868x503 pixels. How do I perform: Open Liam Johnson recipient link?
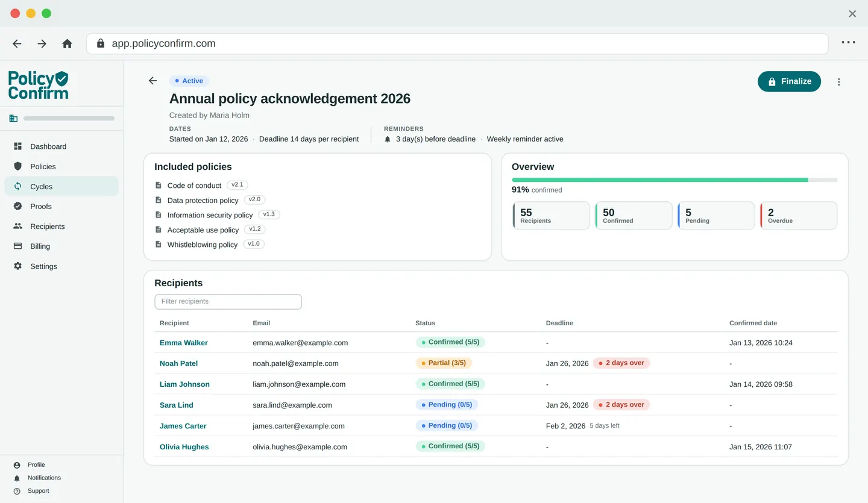[184, 384]
